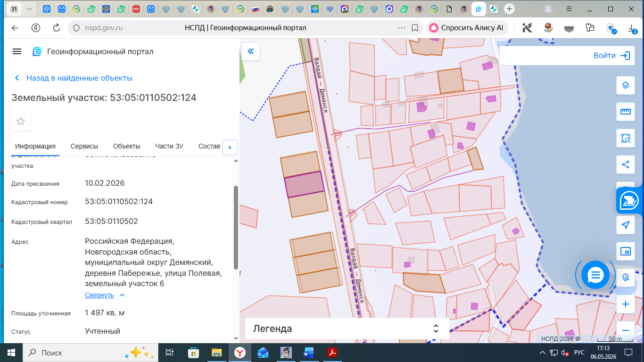Viewport: 644px width, 362px height.
Task: Select the Состав tab
Action: pos(209,146)
